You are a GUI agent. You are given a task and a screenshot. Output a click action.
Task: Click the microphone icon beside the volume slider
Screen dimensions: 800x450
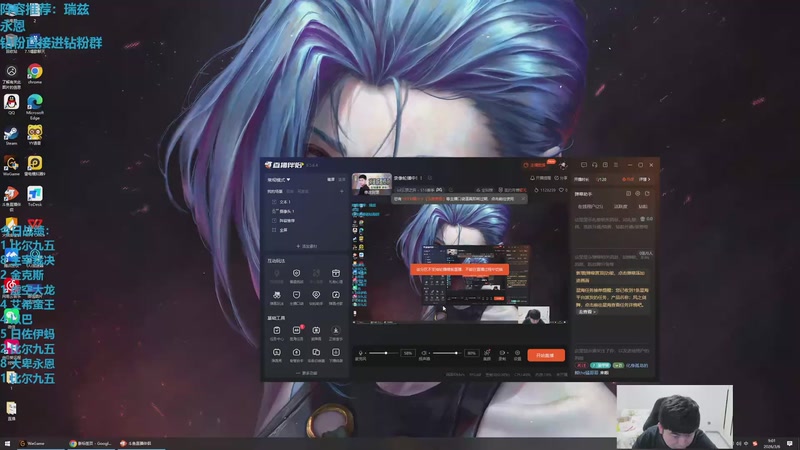click(361, 353)
